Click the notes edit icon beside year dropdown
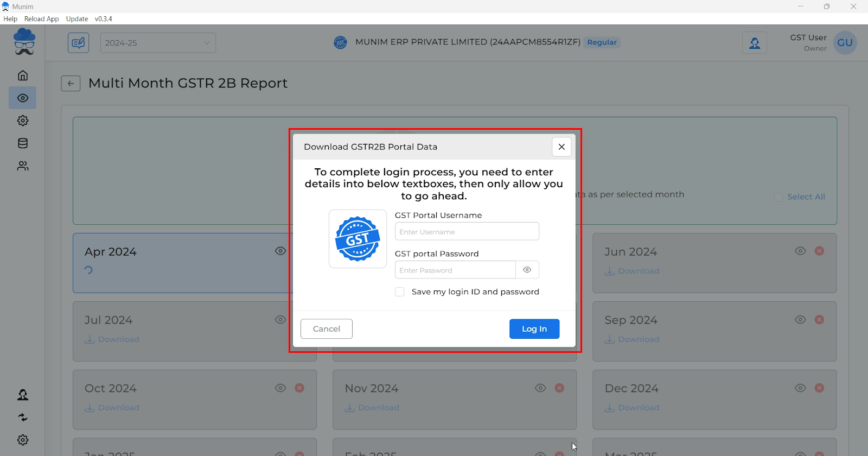 point(79,43)
